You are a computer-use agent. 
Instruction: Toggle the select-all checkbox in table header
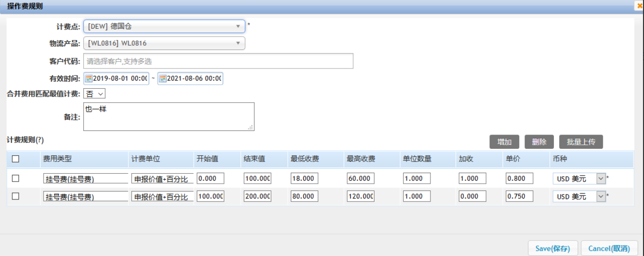click(x=15, y=159)
